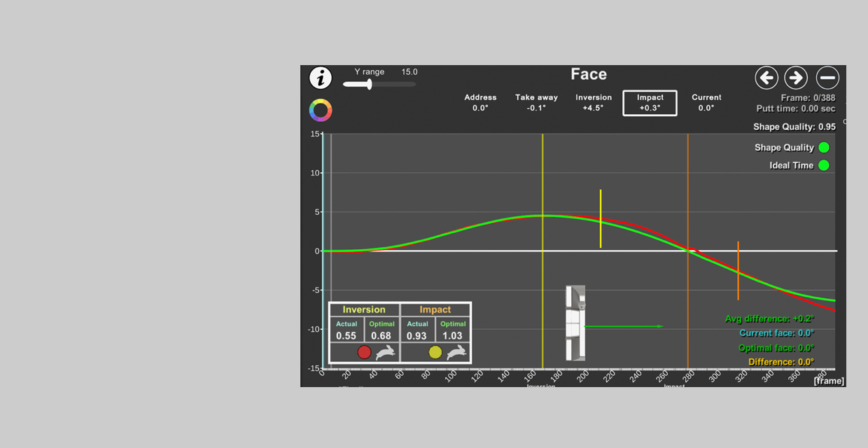Click the green direction arrow by putter
This screenshot has width=868, height=448.
tap(624, 326)
